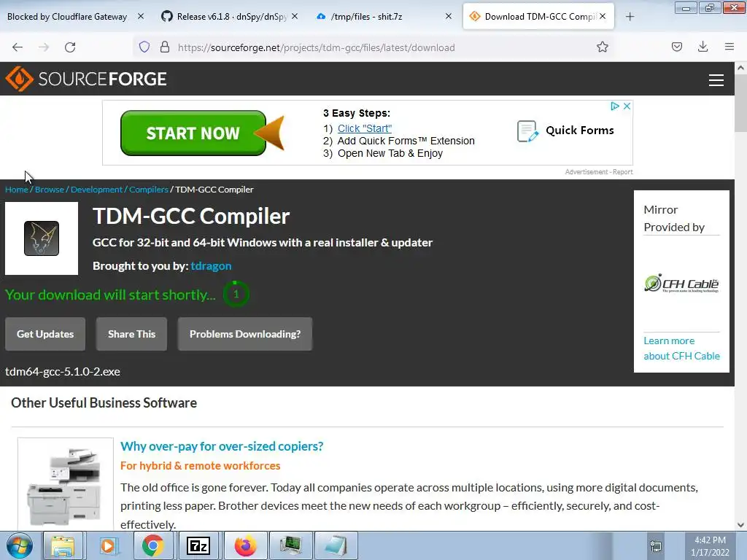
Task: Close the Download TDM-GCC Compiler tab
Action: coord(603,16)
